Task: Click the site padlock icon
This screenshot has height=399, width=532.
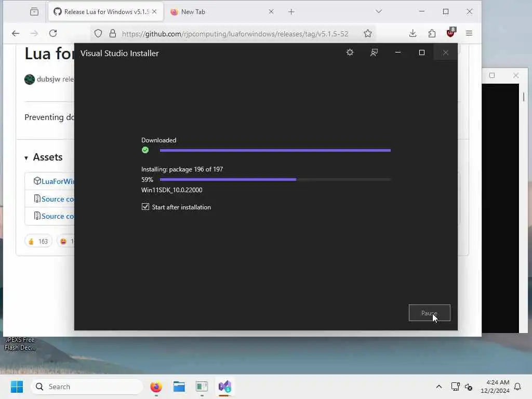Action: [x=113, y=33]
